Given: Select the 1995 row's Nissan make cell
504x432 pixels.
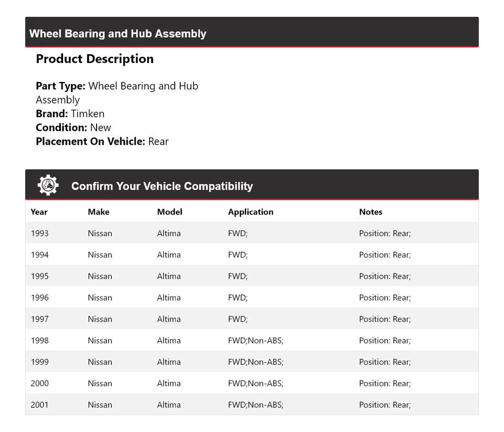Looking at the screenshot, I should pos(100,276).
